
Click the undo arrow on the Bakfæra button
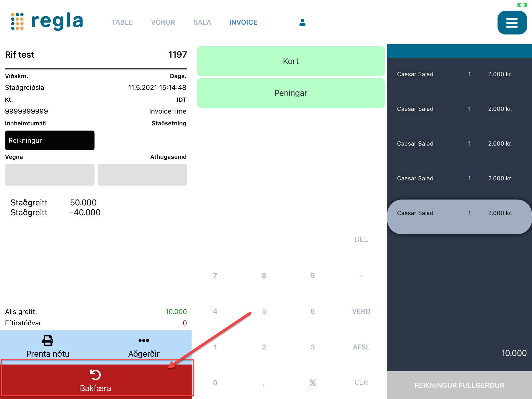point(96,375)
